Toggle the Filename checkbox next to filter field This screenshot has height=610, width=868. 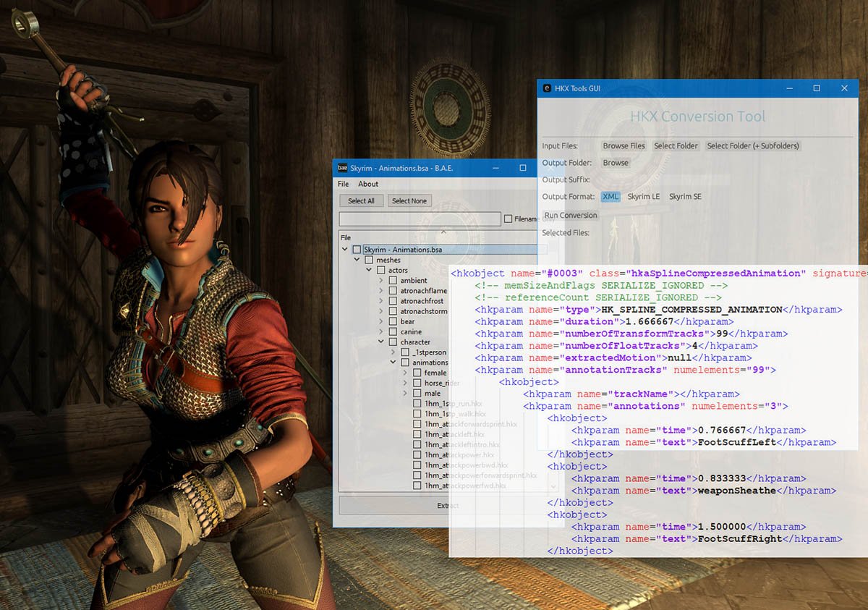[x=509, y=219]
